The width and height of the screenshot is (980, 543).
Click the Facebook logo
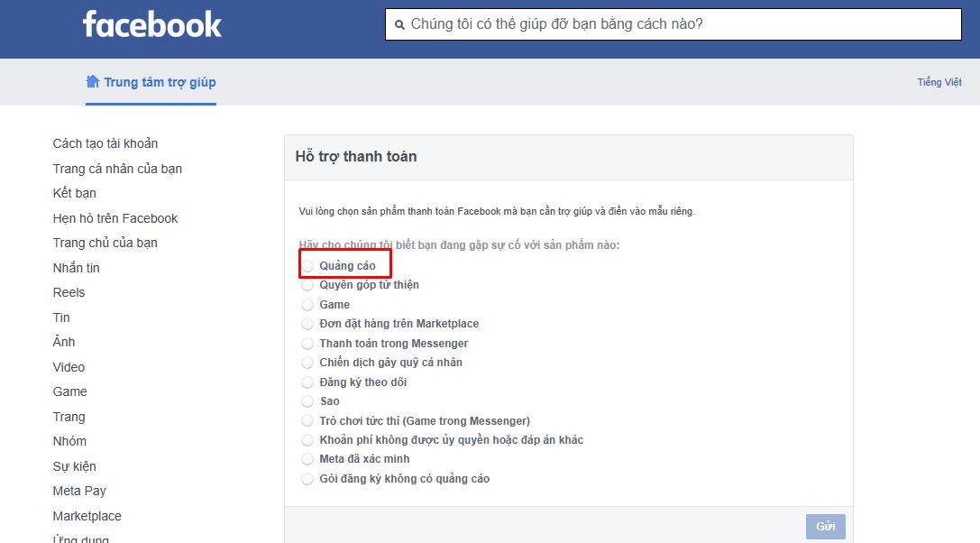click(x=151, y=24)
